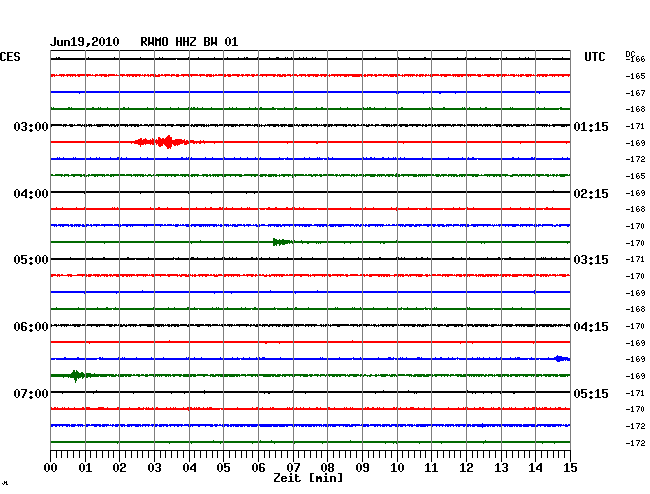The width and height of the screenshot is (650, 494).
Task: Click the 02:15 UTC time label
Action: (x=591, y=194)
